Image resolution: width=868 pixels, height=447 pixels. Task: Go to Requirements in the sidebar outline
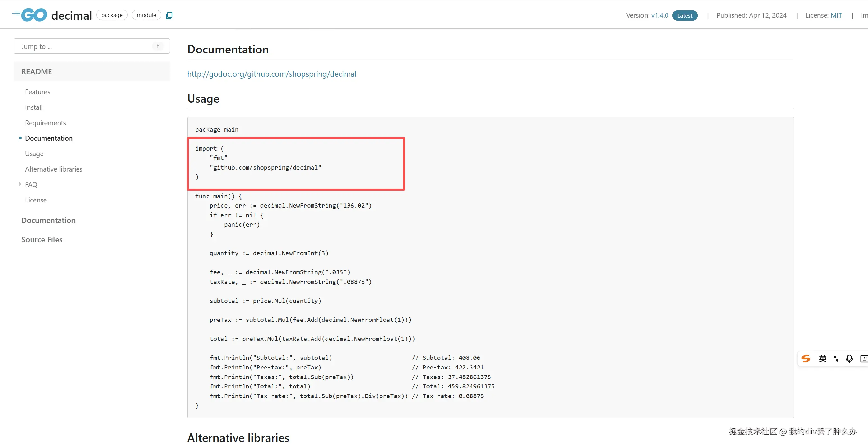coord(45,123)
